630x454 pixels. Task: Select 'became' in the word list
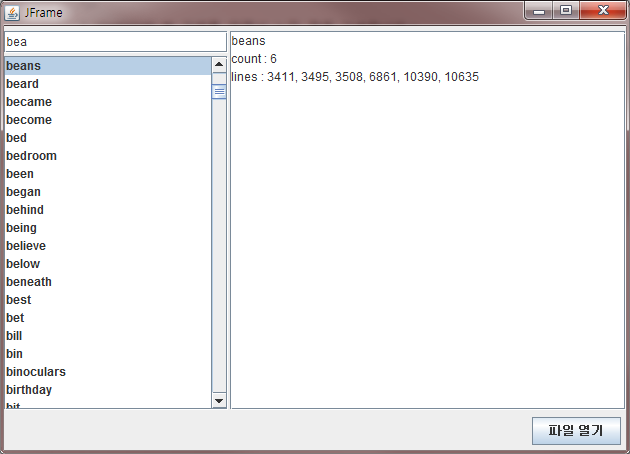[x=108, y=102]
